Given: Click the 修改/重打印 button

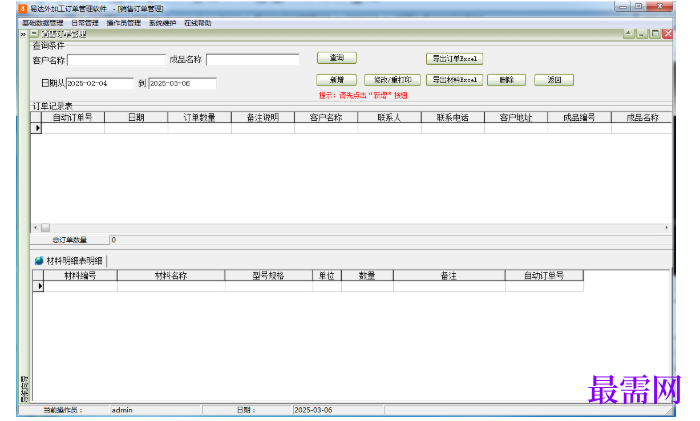Looking at the screenshot, I should point(392,80).
